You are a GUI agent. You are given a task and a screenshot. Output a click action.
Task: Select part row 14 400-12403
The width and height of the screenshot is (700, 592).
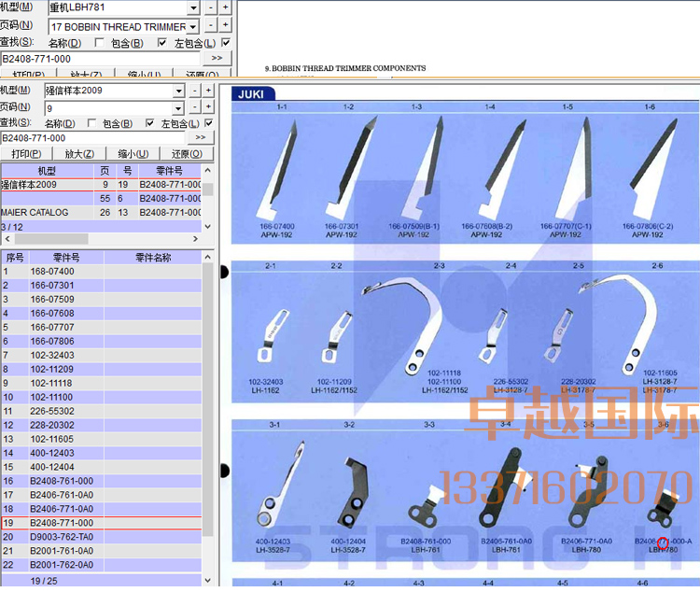pyautogui.click(x=102, y=453)
